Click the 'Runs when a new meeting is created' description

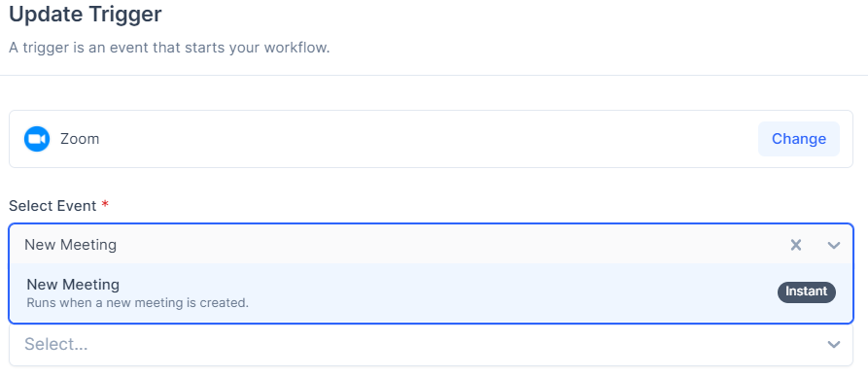[137, 303]
